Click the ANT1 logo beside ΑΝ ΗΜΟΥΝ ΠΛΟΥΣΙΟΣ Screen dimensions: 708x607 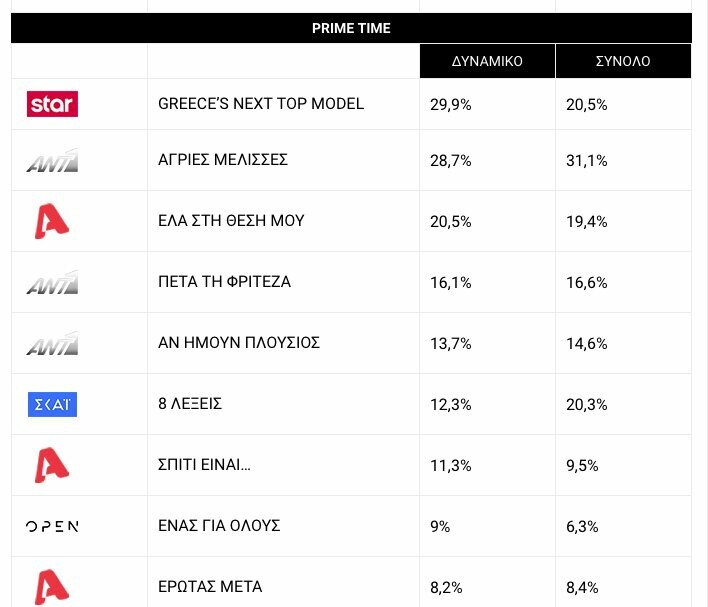coord(52,344)
